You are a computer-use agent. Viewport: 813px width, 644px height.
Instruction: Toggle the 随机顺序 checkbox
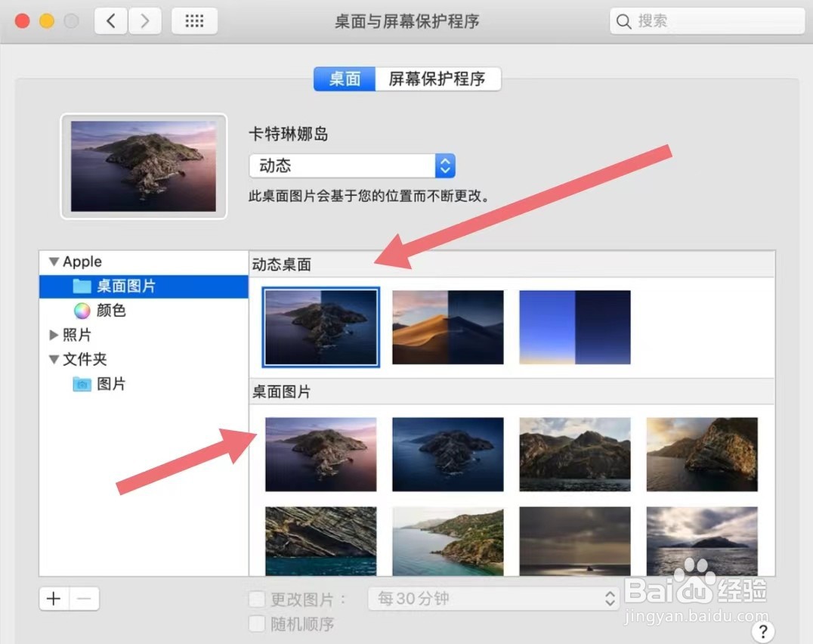(257, 624)
